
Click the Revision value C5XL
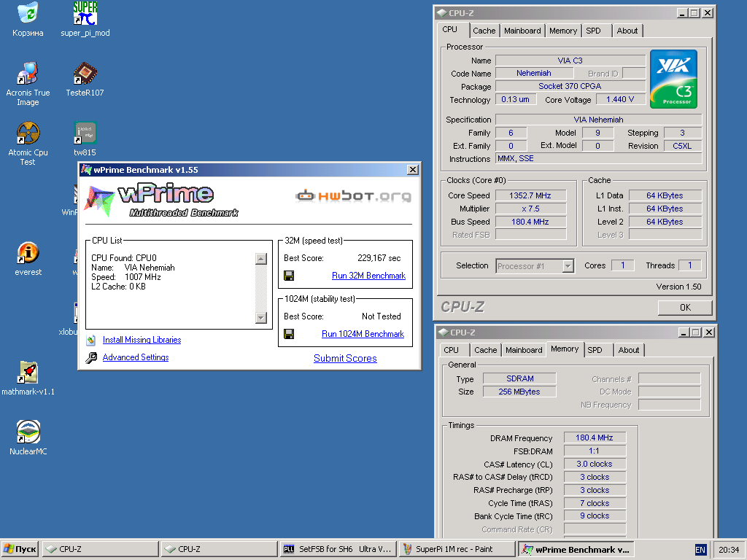click(682, 146)
